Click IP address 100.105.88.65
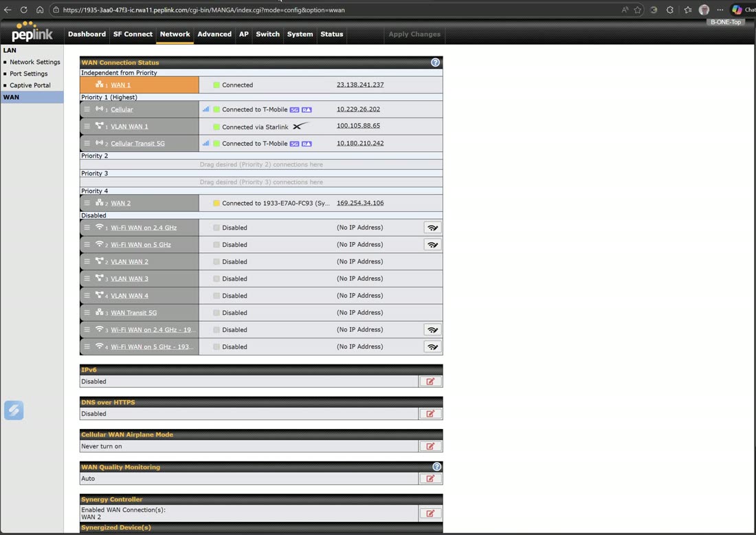 (358, 125)
